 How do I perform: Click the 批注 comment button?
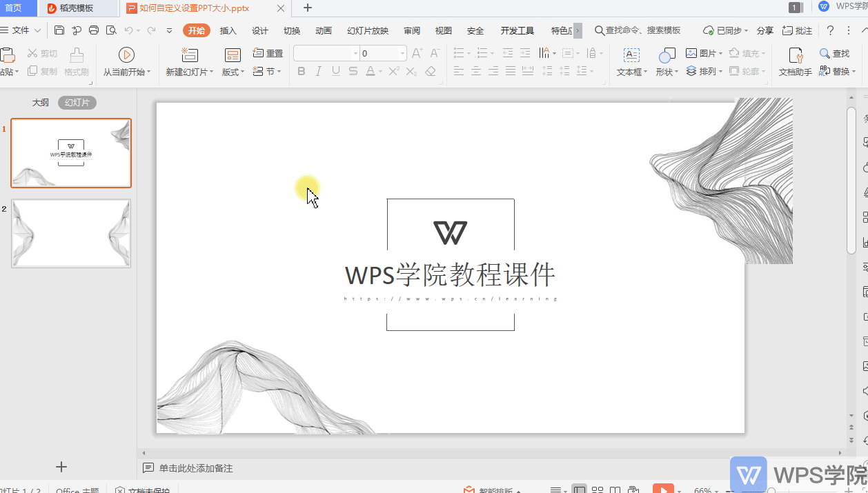(x=798, y=30)
